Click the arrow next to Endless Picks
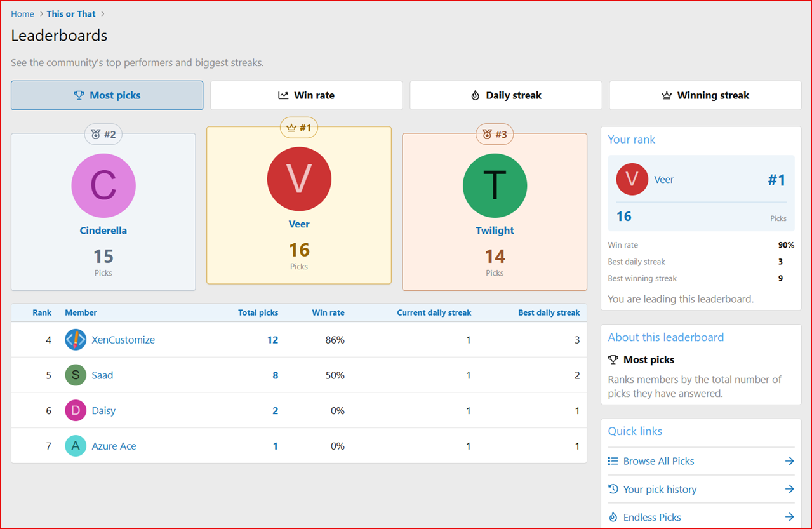This screenshot has height=529, width=812. coord(789,517)
